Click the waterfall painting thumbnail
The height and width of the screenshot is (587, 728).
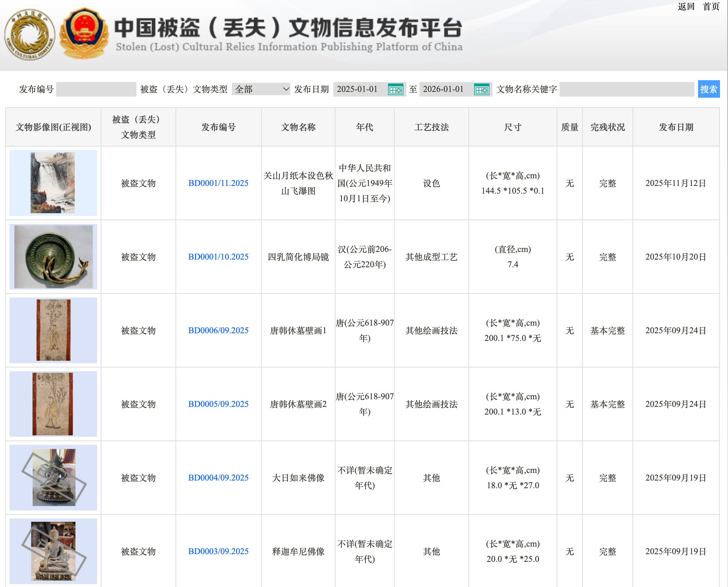point(53,183)
